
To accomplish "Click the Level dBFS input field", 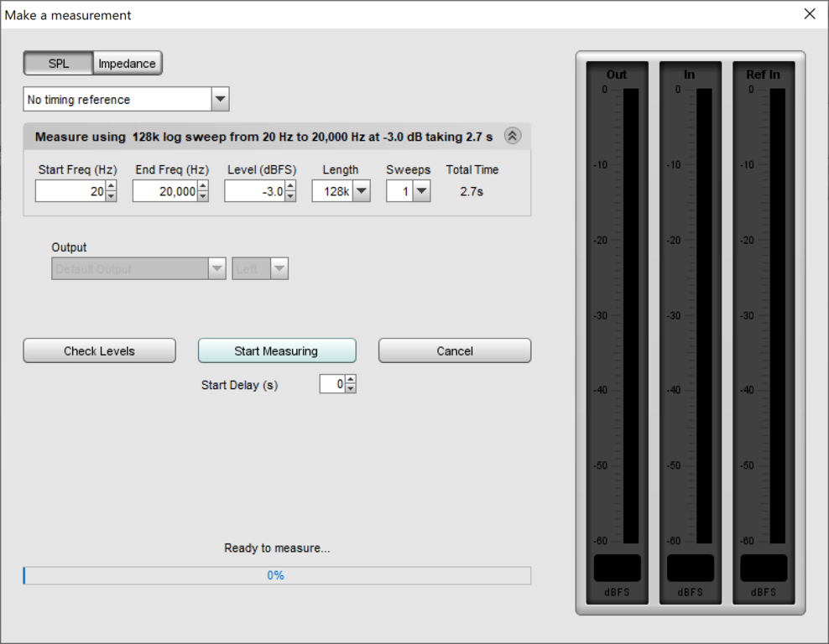I will tap(255, 191).
